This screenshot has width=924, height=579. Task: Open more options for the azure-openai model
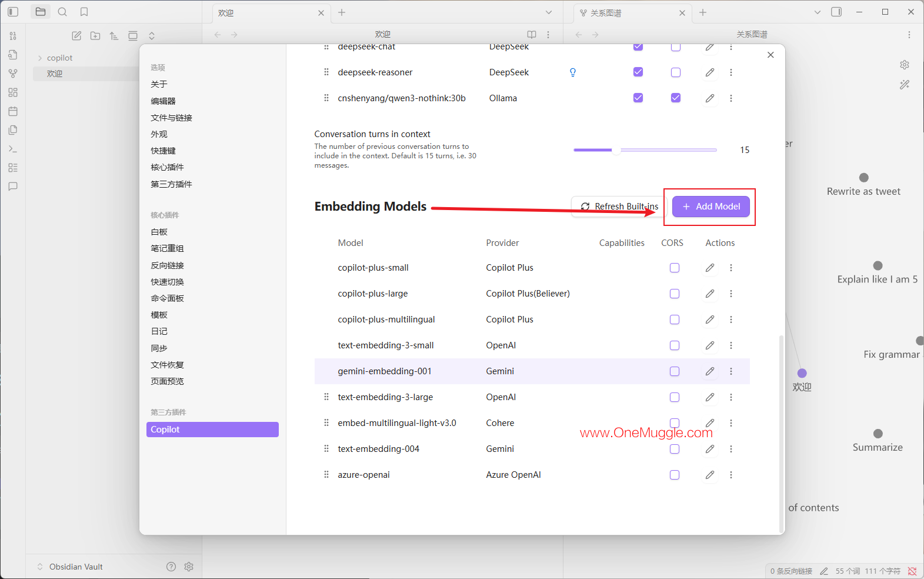(x=731, y=475)
